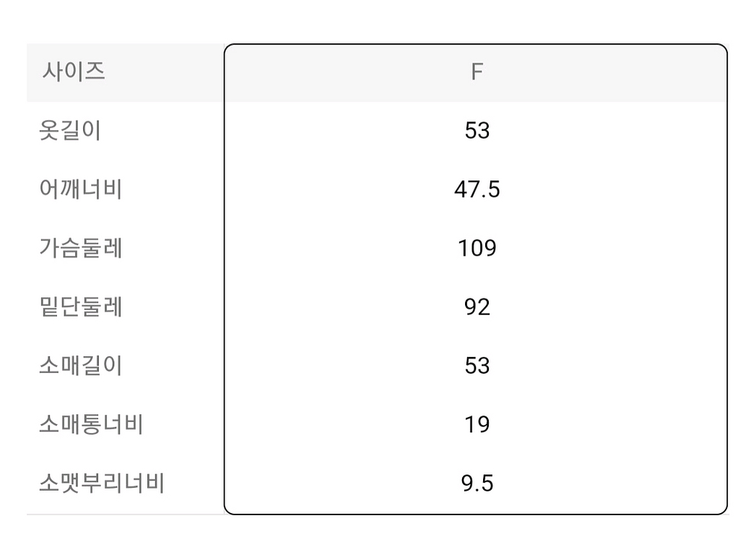Click the gray header row left of 사이즈 text
Viewport: 756px width, 542px height.
[32, 72]
